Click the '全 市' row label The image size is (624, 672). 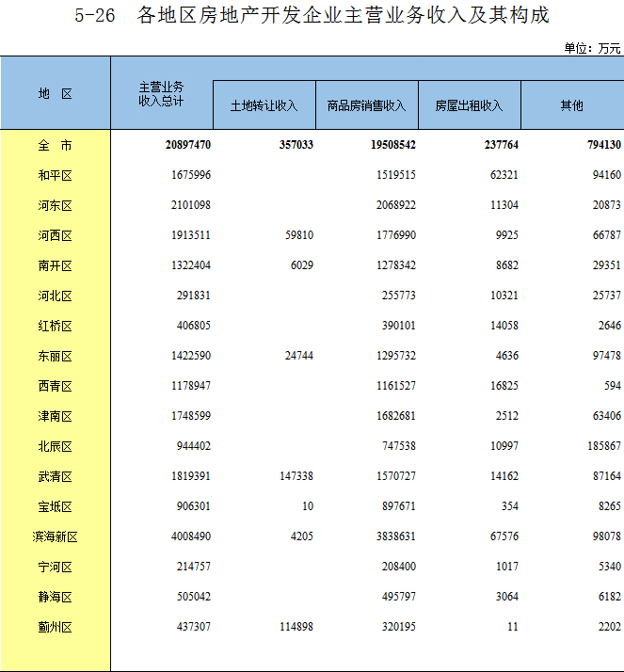[x=55, y=145]
